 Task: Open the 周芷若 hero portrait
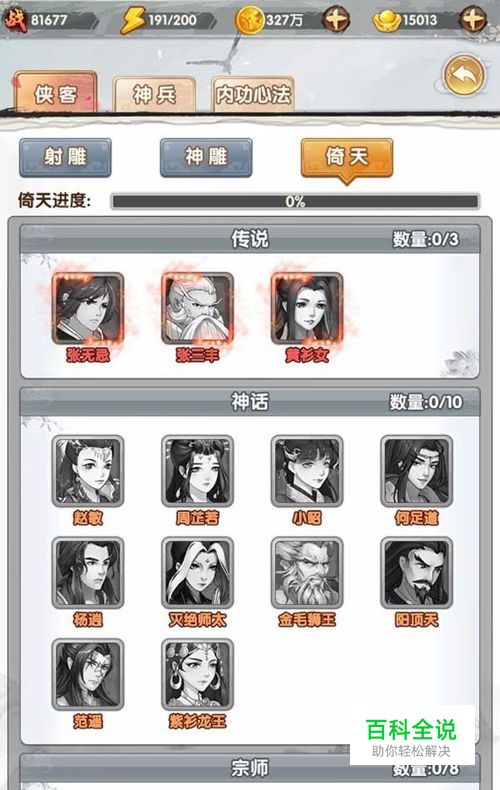[197, 471]
